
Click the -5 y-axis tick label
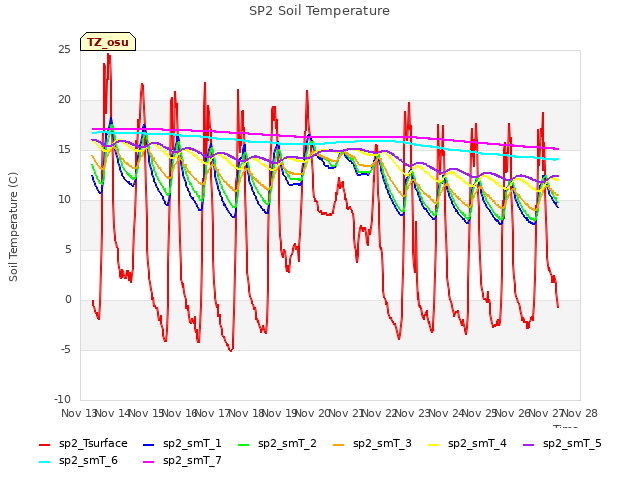click(x=66, y=350)
